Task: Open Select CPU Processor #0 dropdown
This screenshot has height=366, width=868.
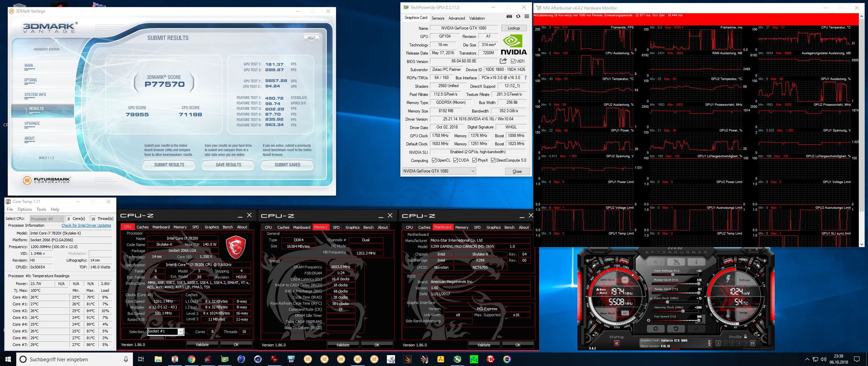Action: (x=47, y=219)
